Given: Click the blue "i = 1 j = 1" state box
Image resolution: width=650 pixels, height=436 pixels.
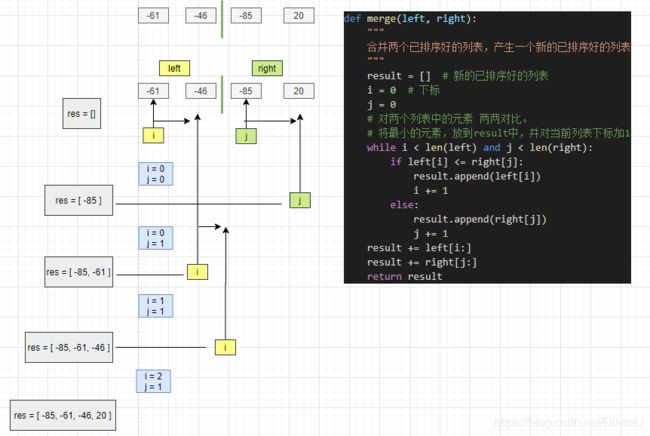Looking at the screenshot, I should point(155,306).
